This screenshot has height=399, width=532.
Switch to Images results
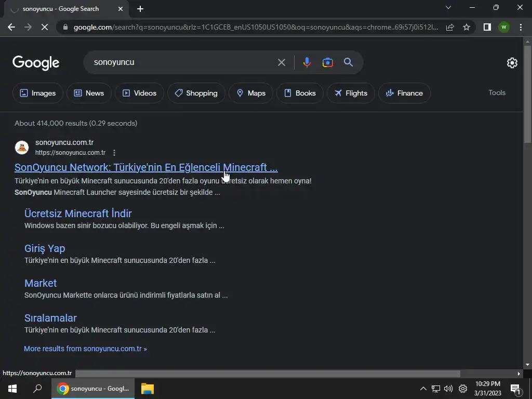(37, 93)
